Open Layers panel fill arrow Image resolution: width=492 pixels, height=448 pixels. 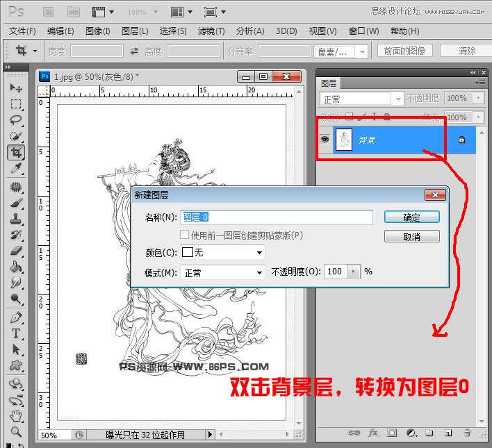point(479,117)
